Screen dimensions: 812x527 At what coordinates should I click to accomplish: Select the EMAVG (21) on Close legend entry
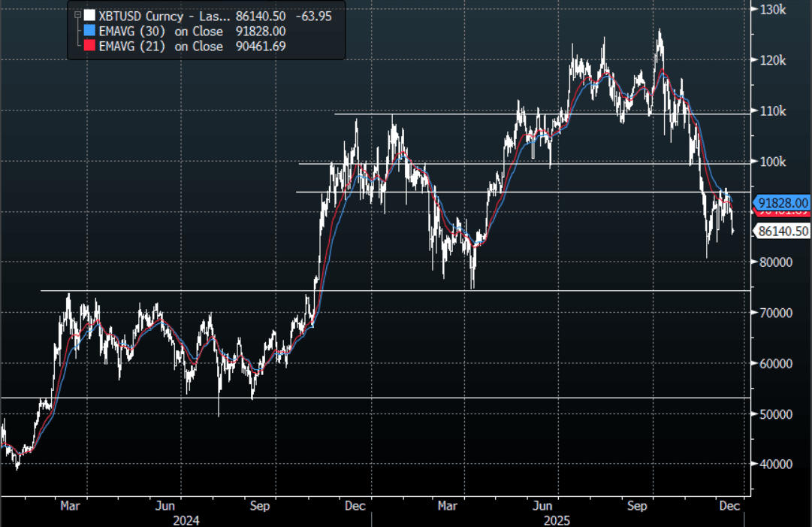pos(161,47)
